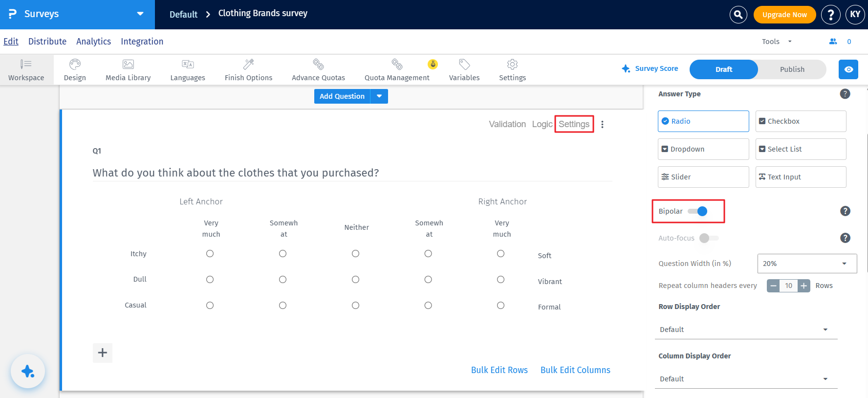Expand the Tools menu
868x398 pixels.
pos(777,42)
